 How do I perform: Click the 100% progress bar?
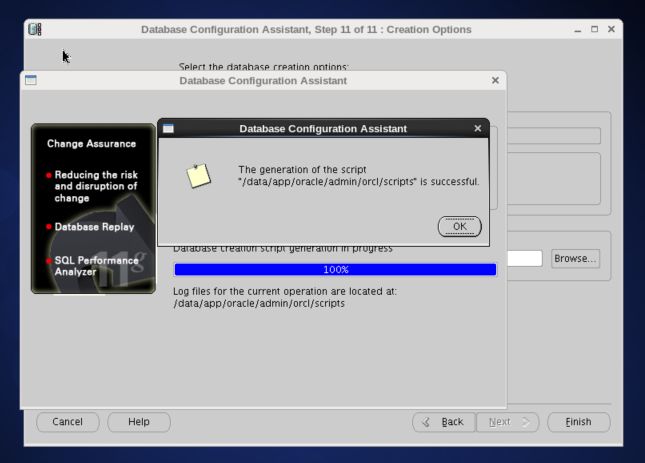(335, 270)
